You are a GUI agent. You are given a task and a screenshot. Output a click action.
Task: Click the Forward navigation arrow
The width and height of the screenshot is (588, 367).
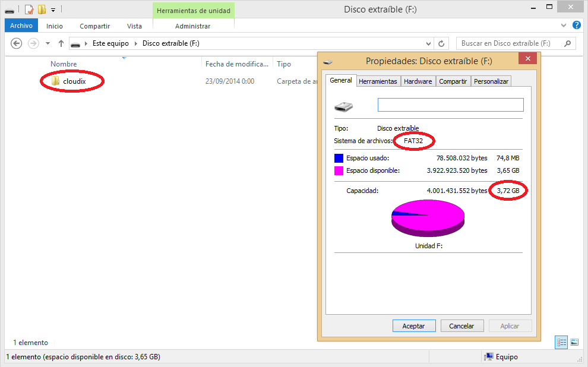[x=33, y=43]
